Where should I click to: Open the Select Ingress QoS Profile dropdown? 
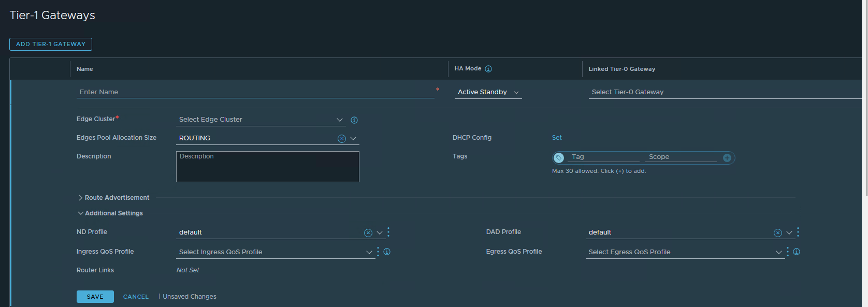pos(275,252)
